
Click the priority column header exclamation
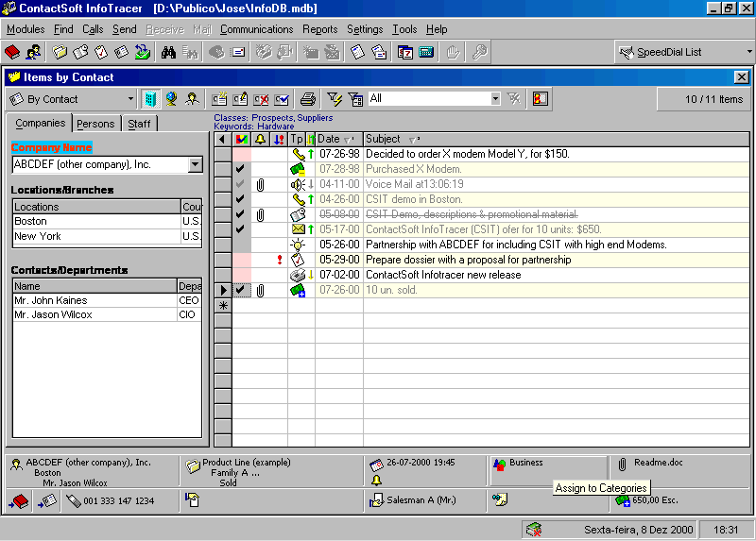[x=279, y=139]
